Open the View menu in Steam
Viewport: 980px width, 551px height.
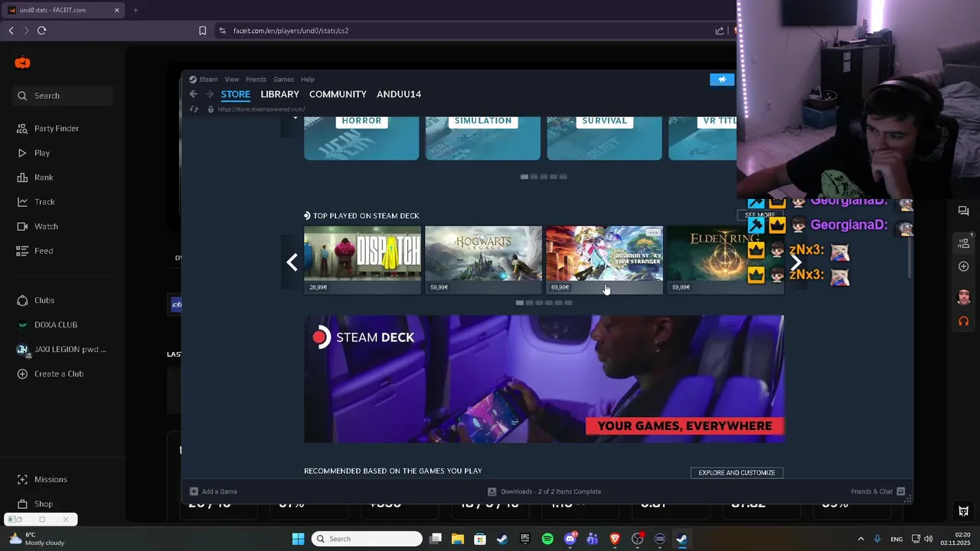(232, 80)
